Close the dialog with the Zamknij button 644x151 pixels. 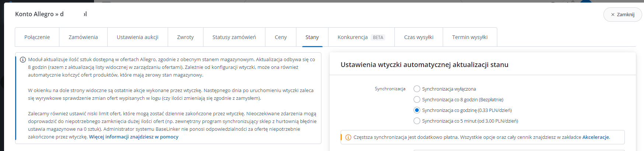tap(623, 15)
